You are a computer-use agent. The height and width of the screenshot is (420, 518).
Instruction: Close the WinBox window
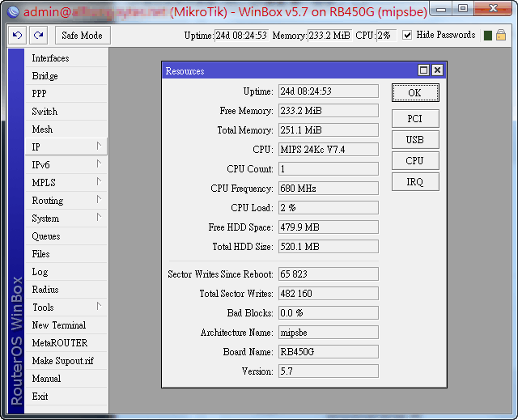click(493, 9)
